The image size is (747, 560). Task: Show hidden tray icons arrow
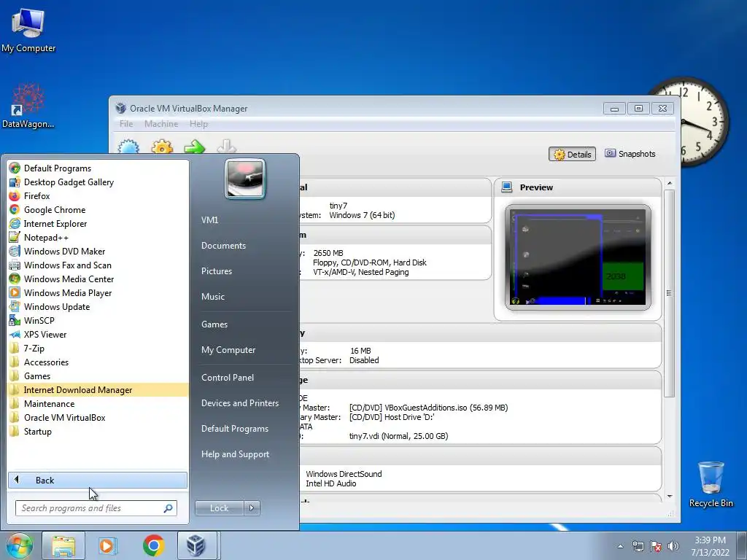pyautogui.click(x=620, y=546)
